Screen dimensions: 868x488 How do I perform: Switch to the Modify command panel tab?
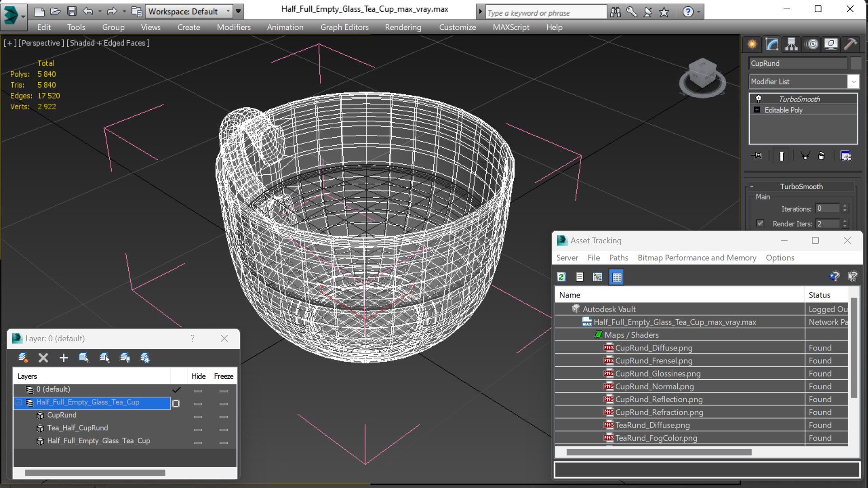pyautogui.click(x=772, y=44)
